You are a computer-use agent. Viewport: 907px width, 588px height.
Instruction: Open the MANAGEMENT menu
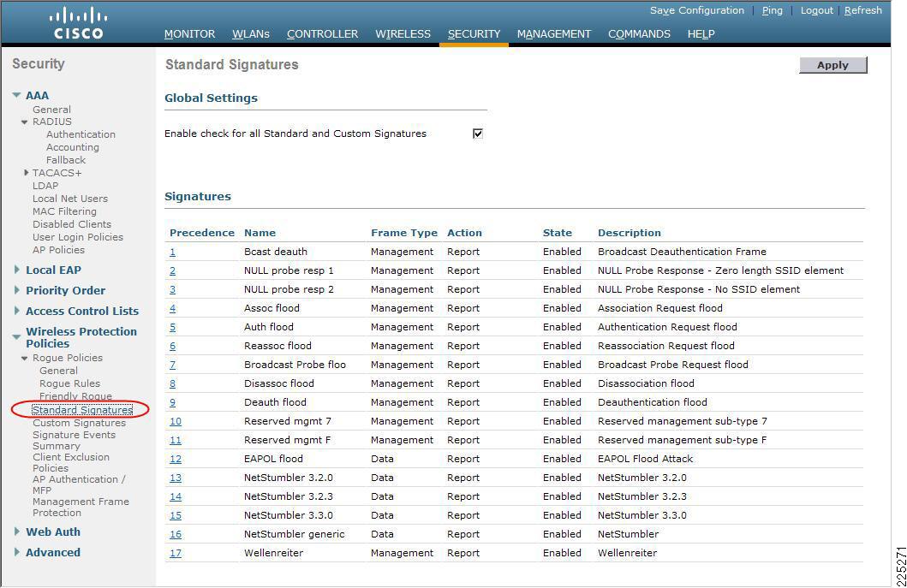pos(554,34)
